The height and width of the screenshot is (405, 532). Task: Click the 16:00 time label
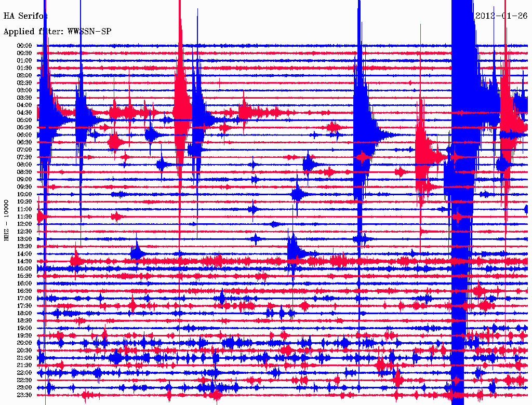click(24, 283)
